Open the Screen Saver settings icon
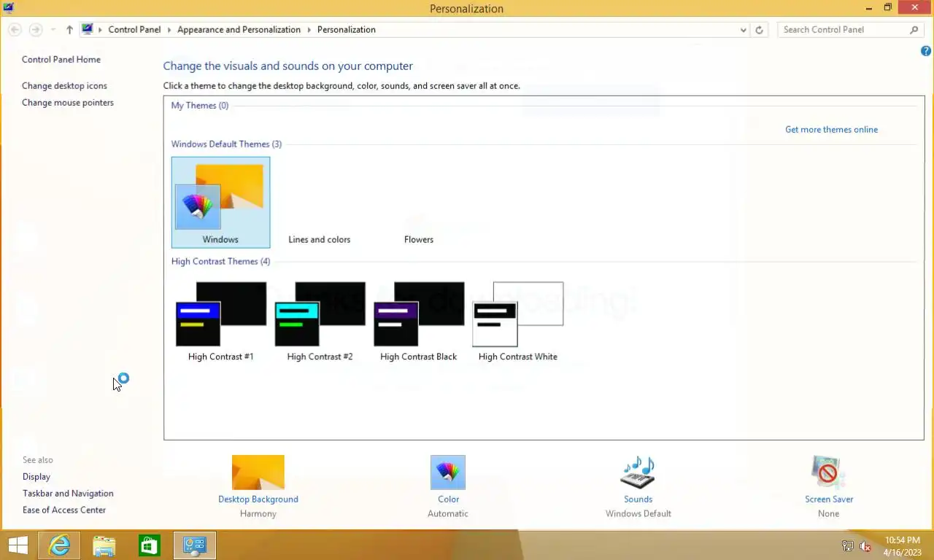Screen dimensions: 934x560 click(x=828, y=472)
